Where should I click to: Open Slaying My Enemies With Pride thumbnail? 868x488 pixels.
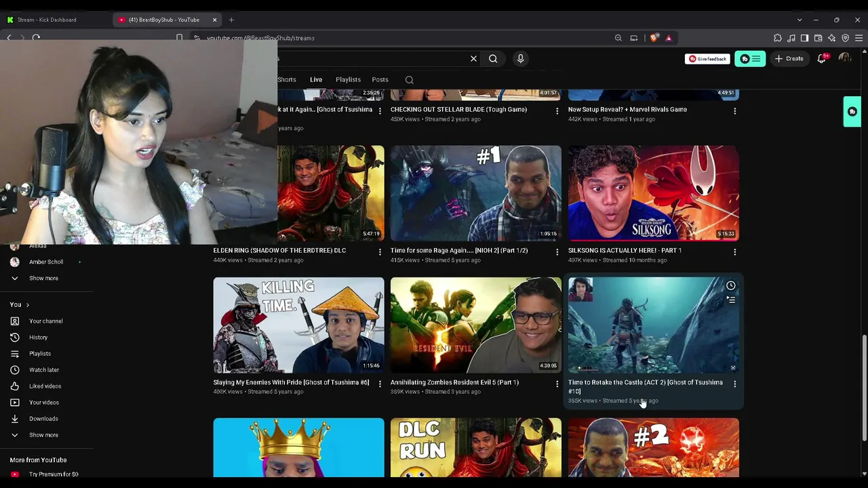(x=298, y=325)
